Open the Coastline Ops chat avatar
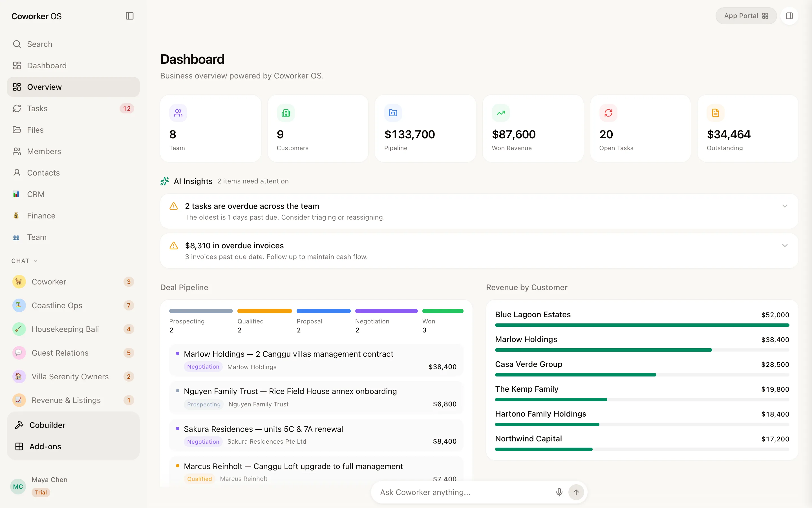The image size is (812, 508). (x=19, y=305)
